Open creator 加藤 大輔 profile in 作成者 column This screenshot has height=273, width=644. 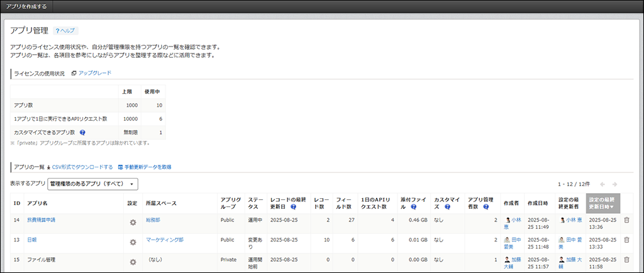513,263
